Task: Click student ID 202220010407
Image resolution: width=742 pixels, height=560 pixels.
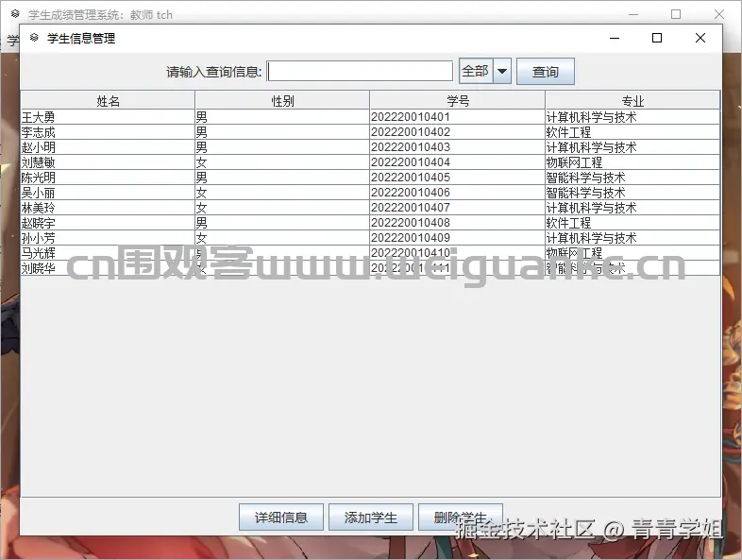Action: [x=411, y=208]
